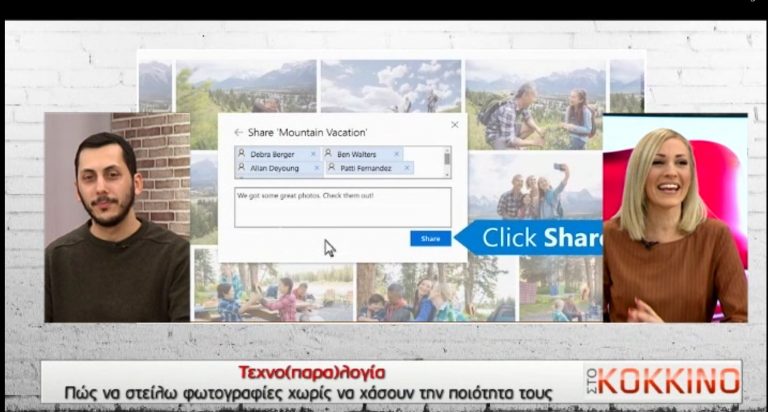Click person icon beside Allan Deyoung

coord(242,168)
